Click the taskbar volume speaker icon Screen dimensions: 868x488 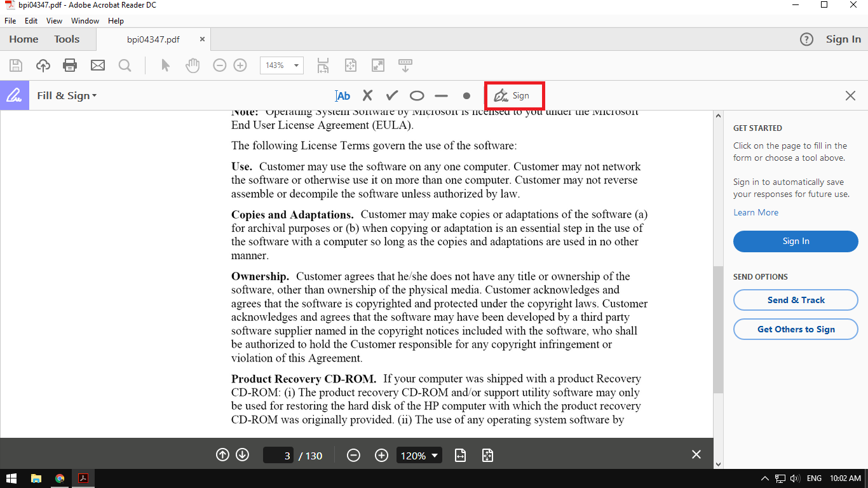pos(795,478)
